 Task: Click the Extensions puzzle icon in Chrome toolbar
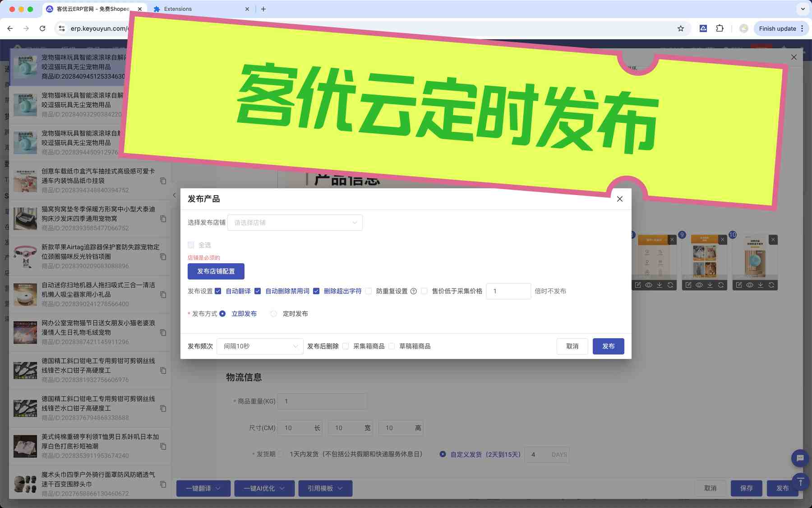coord(720,28)
